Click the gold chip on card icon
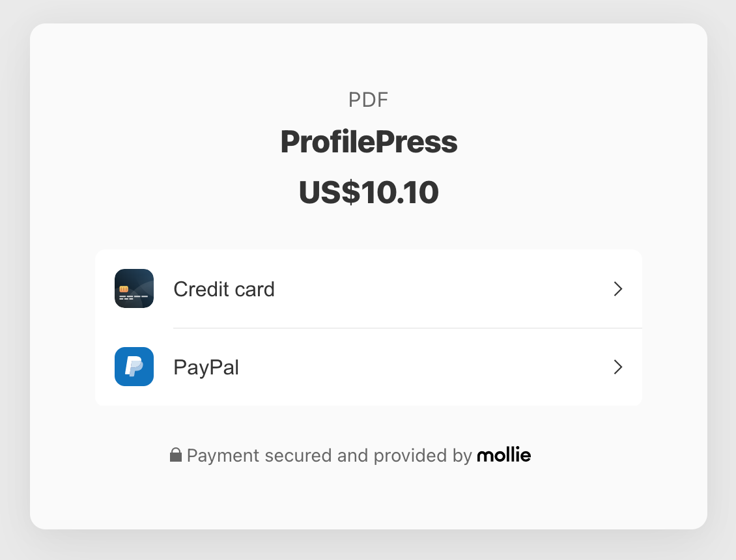 [124, 289]
